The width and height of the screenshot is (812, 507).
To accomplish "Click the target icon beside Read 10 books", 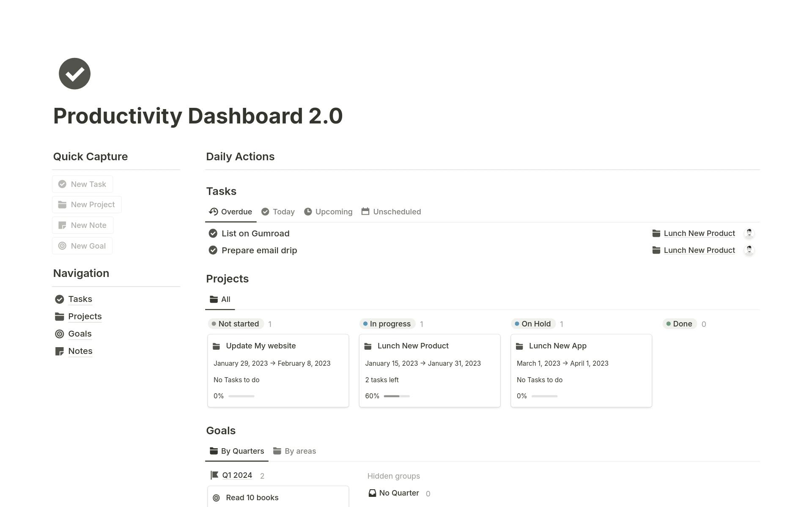I will 217,498.
